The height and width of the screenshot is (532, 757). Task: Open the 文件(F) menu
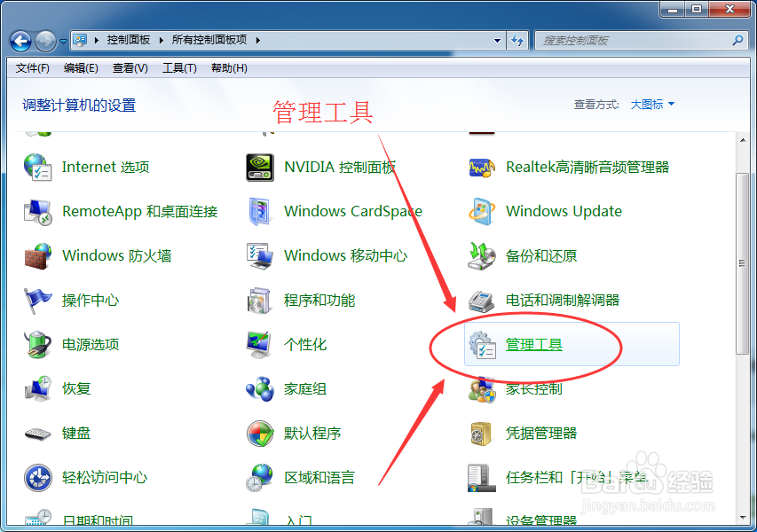32,68
